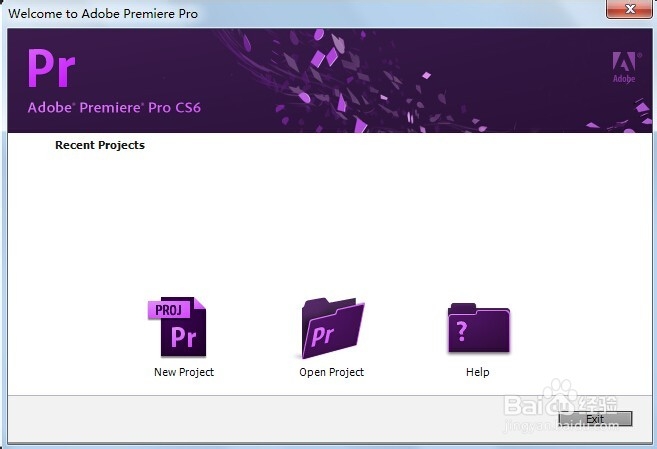Click the empty recent projects list area
The width and height of the screenshot is (657, 449).
click(330, 218)
